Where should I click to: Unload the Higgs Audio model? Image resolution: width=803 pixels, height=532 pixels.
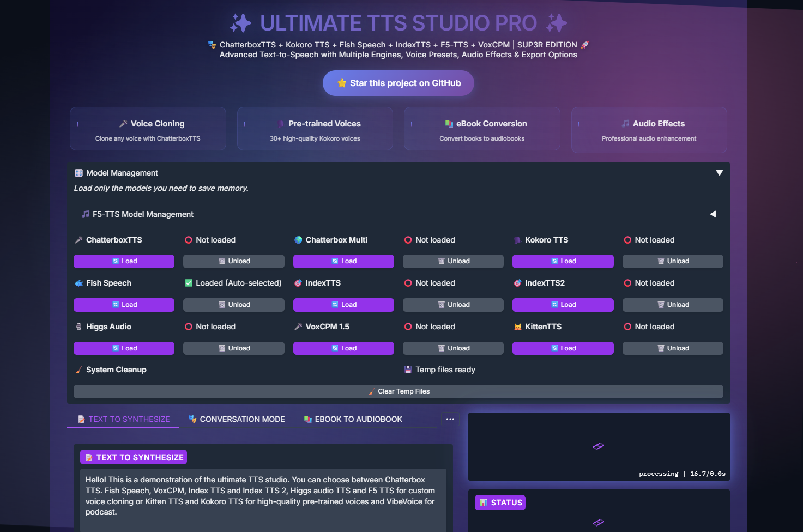tap(234, 348)
